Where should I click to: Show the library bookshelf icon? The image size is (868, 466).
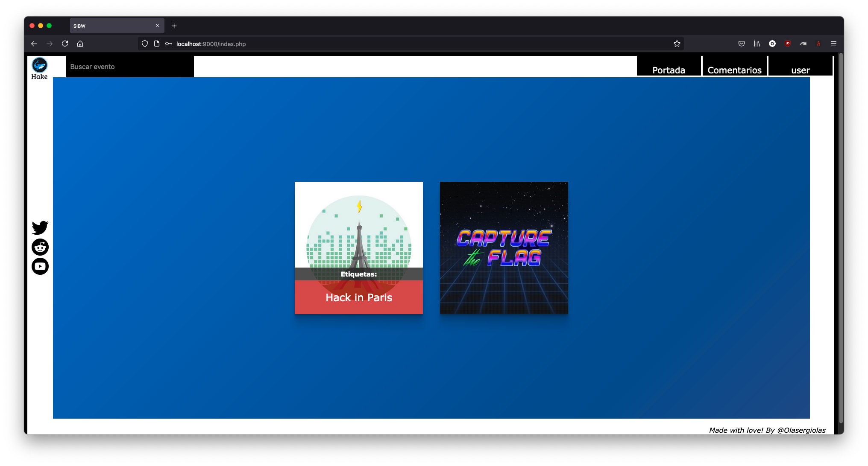pos(757,44)
